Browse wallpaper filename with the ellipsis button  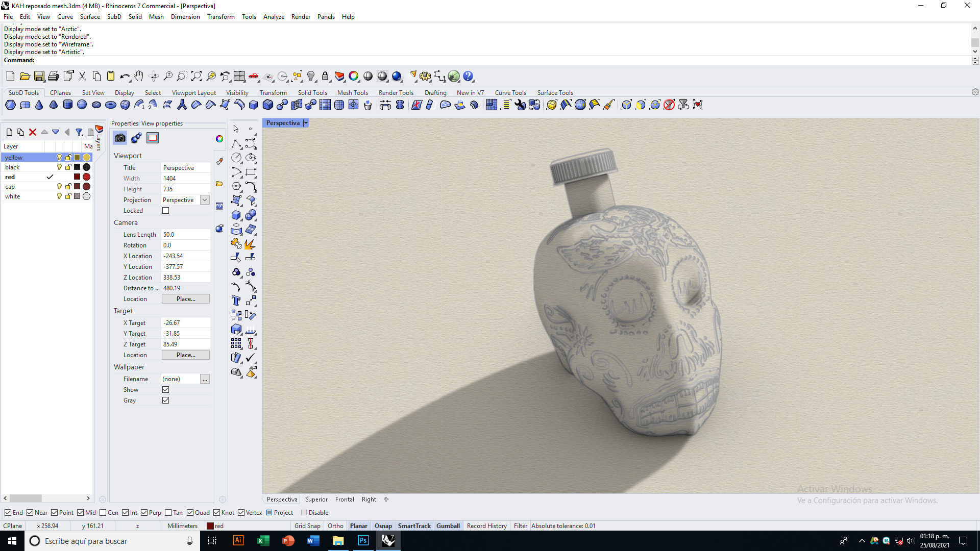click(205, 379)
